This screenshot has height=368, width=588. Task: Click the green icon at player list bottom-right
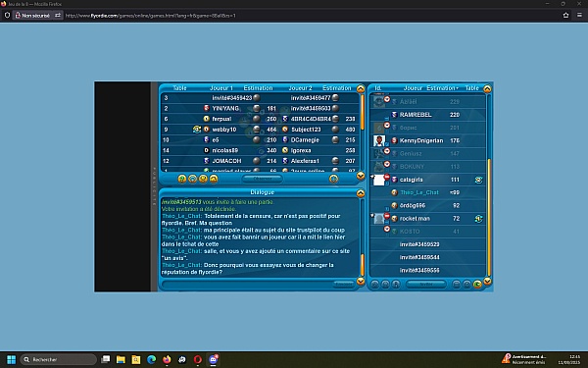(477, 285)
